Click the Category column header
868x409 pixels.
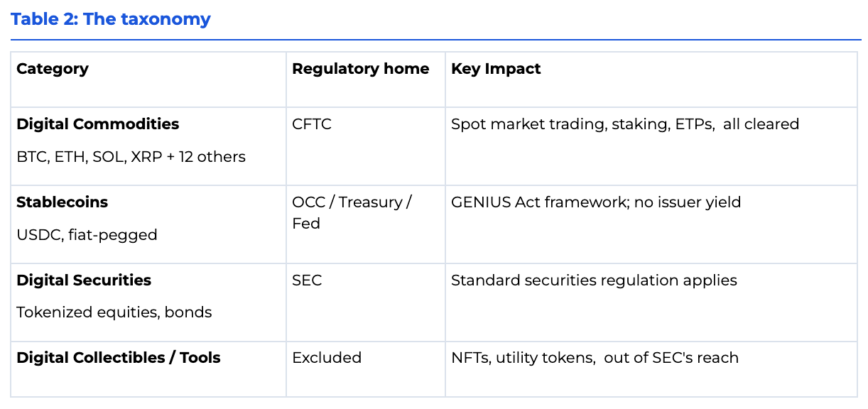coord(53,69)
